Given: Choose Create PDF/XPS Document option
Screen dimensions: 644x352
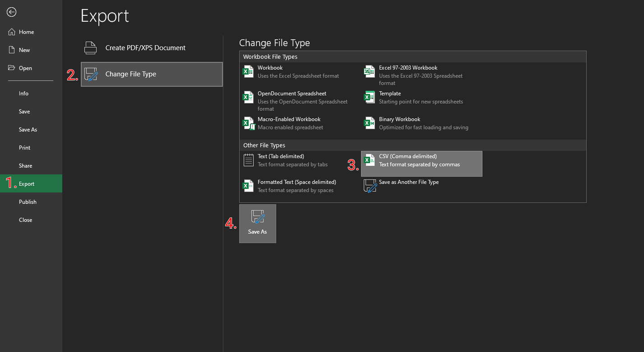Looking at the screenshot, I should point(152,48).
